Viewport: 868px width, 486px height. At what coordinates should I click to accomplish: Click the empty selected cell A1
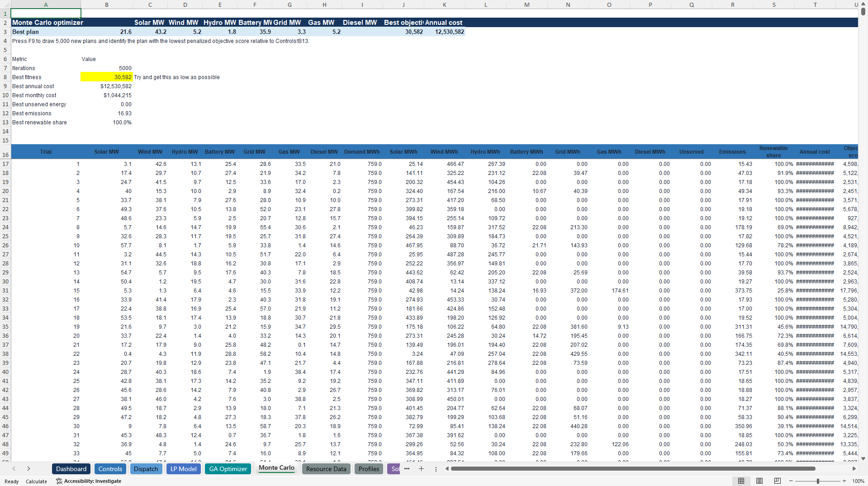point(46,14)
